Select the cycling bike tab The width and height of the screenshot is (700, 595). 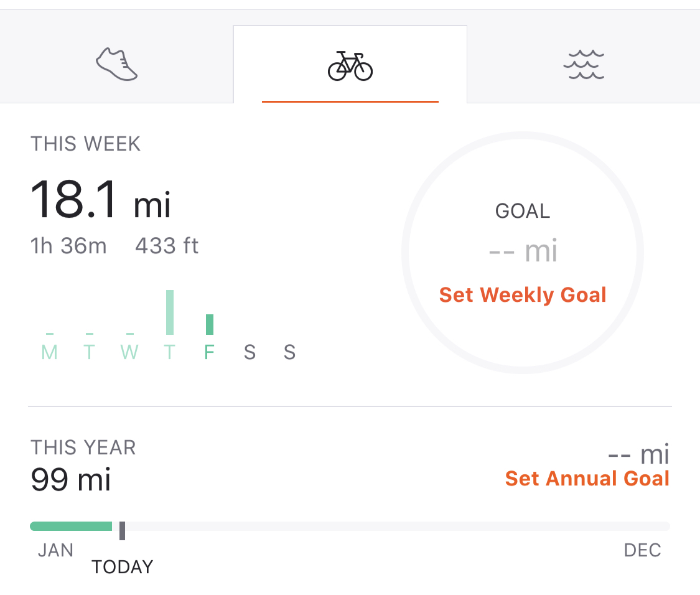click(x=350, y=65)
